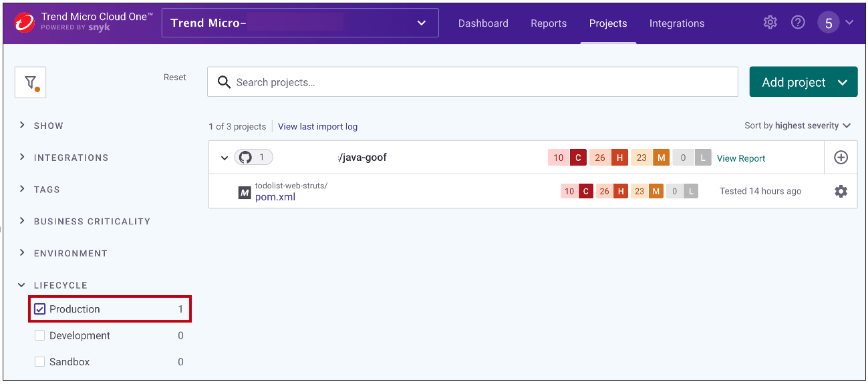868x384 pixels.
Task: Change the Sort by highest severity dropdown
Action: point(798,126)
